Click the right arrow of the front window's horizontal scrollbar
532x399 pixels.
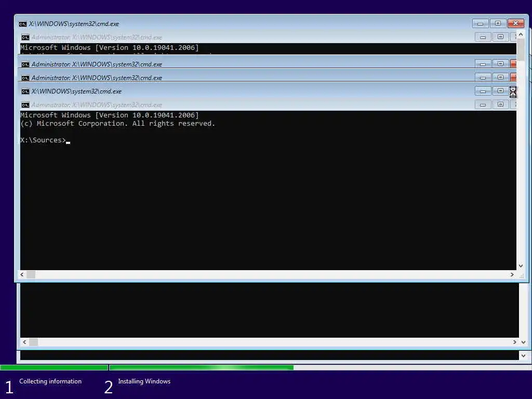tap(512, 274)
